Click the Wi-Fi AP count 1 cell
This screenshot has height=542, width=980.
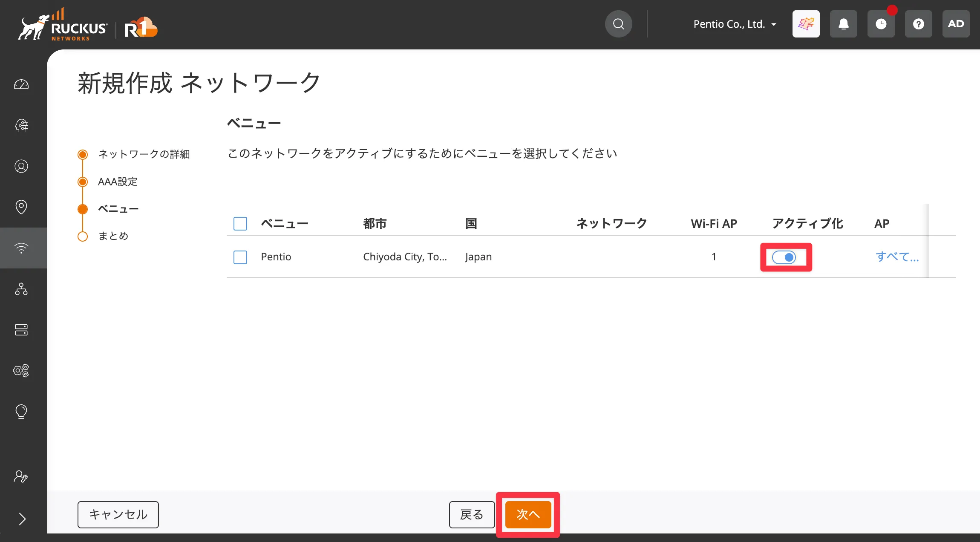pos(714,257)
